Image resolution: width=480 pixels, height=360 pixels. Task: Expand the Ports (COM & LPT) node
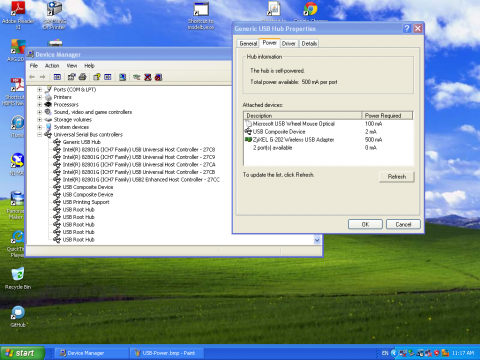tap(39, 89)
